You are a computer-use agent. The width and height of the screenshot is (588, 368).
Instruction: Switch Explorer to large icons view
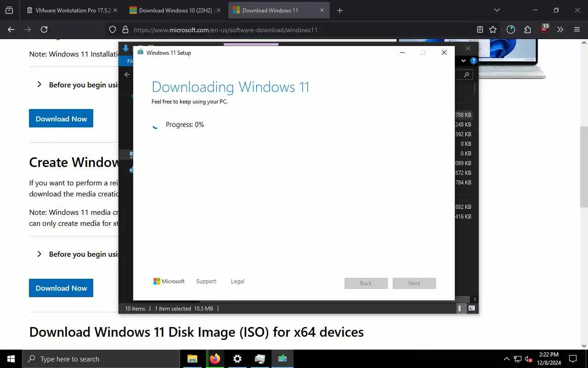click(x=472, y=309)
